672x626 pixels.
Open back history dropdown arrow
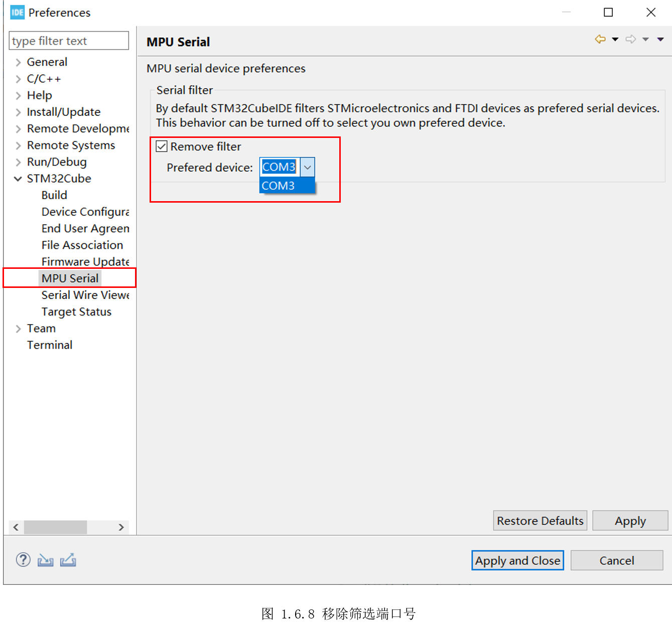(x=615, y=39)
